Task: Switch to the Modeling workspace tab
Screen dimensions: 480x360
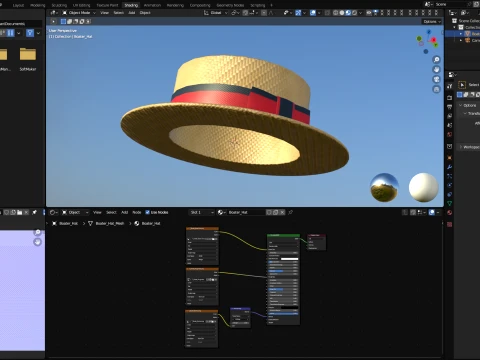Action: click(x=37, y=5)
